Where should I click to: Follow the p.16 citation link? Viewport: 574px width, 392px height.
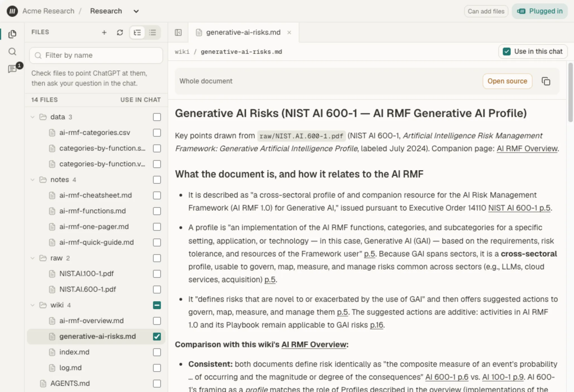[x=377, y=325]
